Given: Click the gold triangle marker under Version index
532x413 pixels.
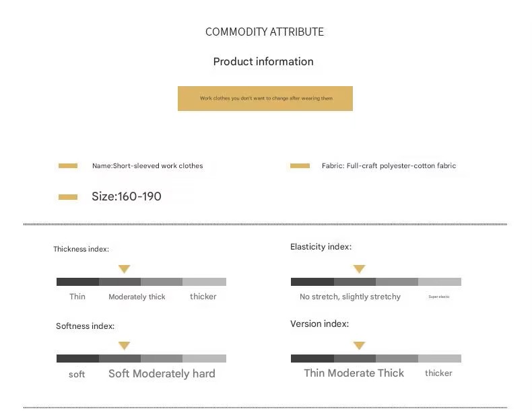Looking at the screenshot, I should point(359,346).
